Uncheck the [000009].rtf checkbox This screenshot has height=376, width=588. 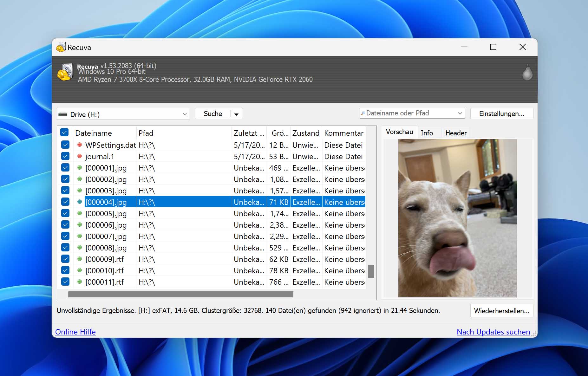(65, 259)
